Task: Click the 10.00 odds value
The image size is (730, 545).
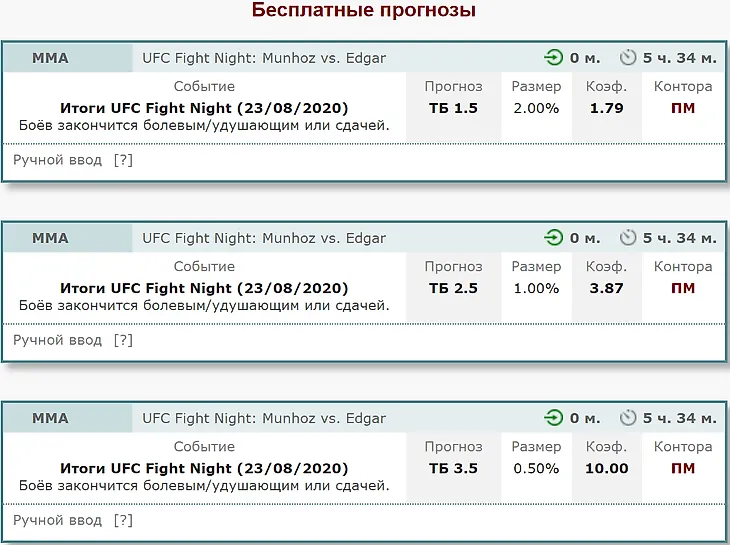Action: click(607, 468)
